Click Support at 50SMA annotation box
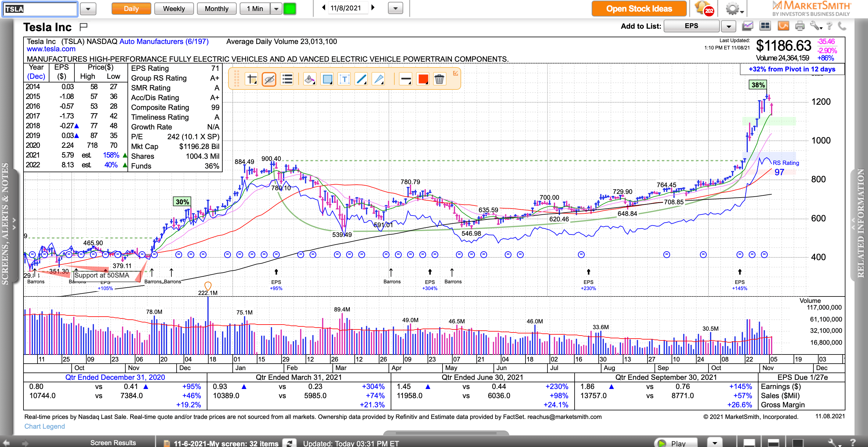This screenshot has height=447, width=868. click(x=106, y=276)
